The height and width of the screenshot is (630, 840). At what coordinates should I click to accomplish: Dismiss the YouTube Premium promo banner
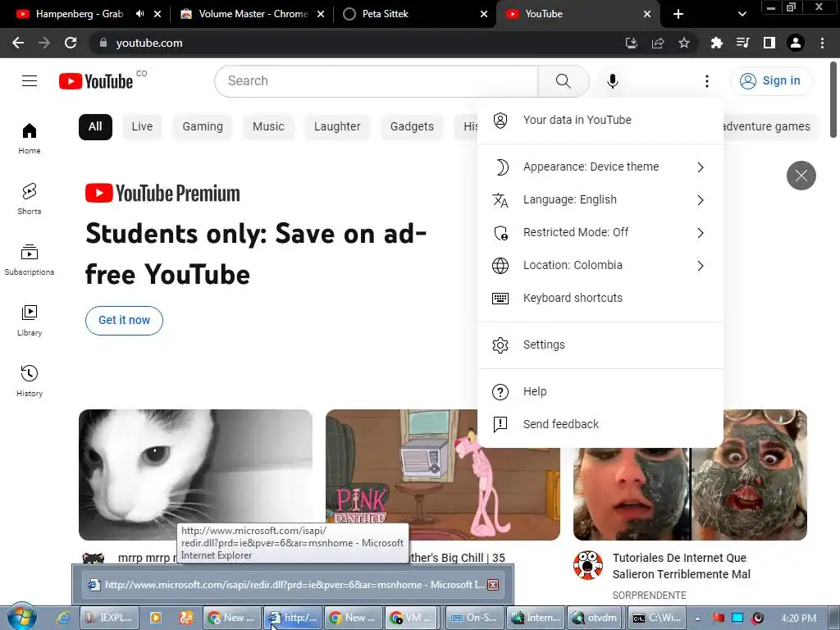coord(801,176)
